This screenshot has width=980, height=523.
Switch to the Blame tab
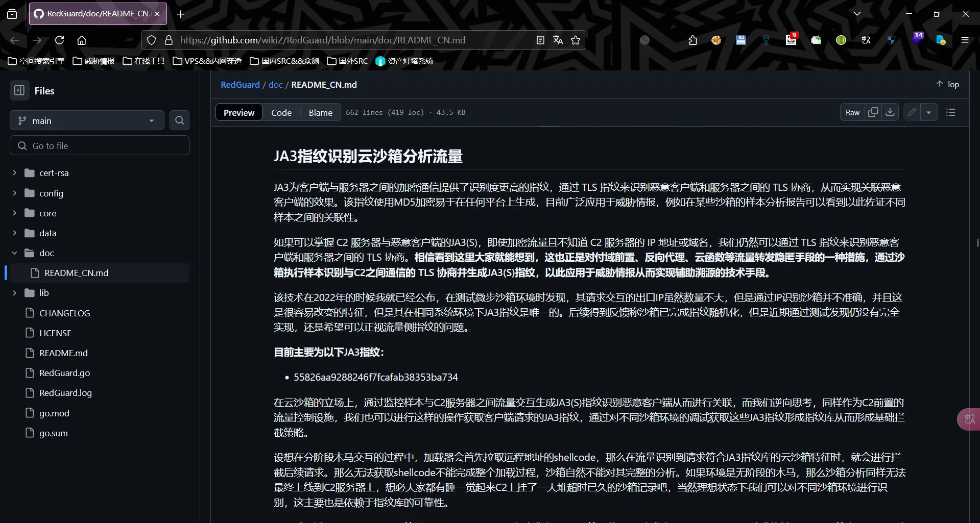click(x=320, y=112)
